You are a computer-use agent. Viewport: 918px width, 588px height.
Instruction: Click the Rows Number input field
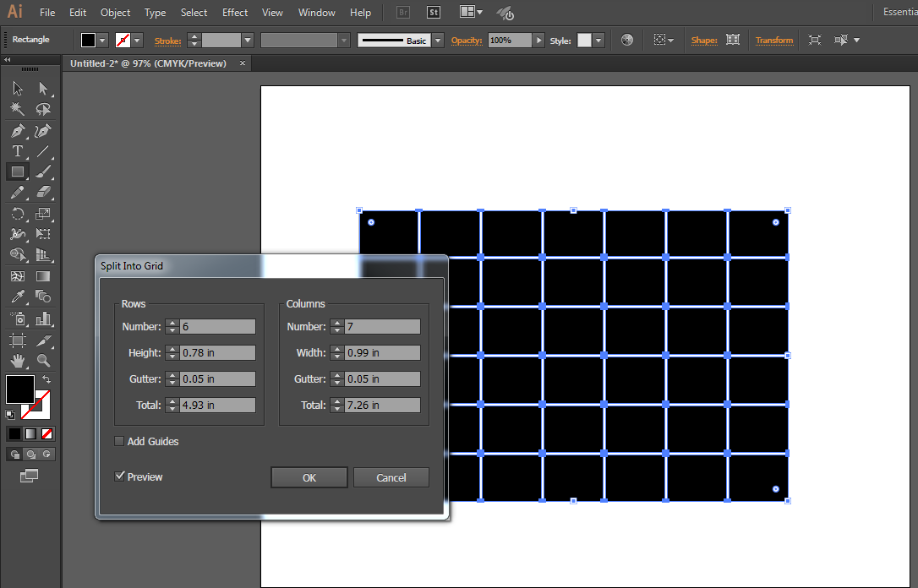coord(217,326)
